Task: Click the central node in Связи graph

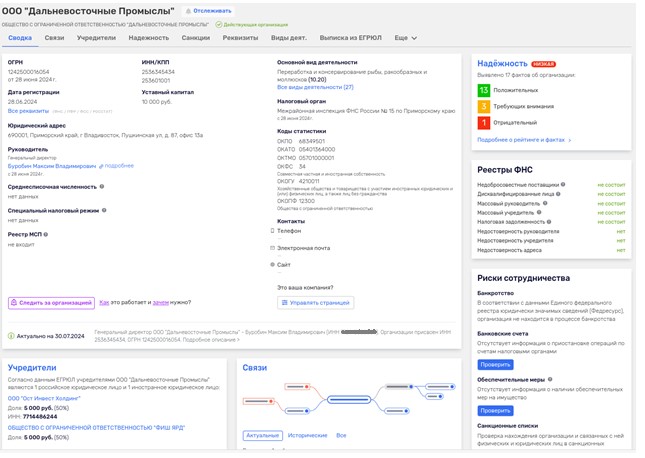Action: [x=349, y=399]
